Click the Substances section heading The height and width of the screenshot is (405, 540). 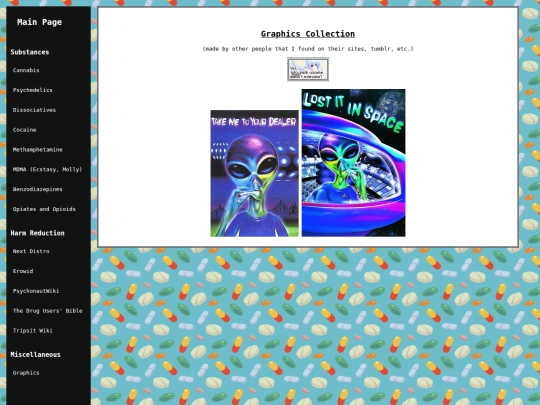(x=30, y=52)
